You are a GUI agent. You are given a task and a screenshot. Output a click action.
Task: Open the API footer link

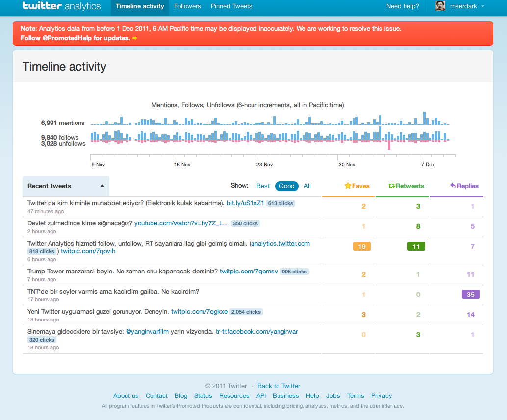(x=261, y=396)
